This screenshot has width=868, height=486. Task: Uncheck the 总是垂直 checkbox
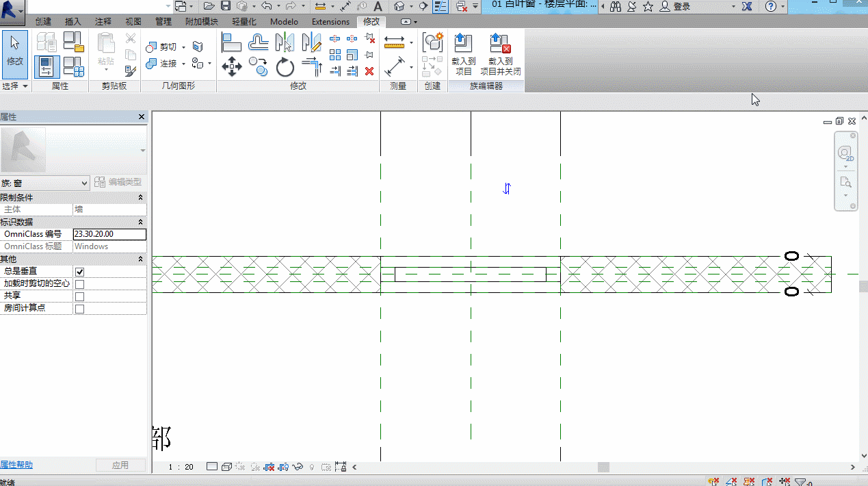pos(79,272)
